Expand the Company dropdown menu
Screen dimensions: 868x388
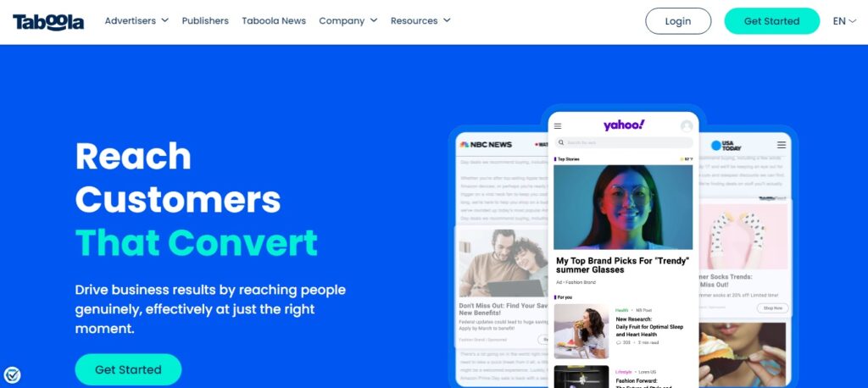(x=348, y=20)
